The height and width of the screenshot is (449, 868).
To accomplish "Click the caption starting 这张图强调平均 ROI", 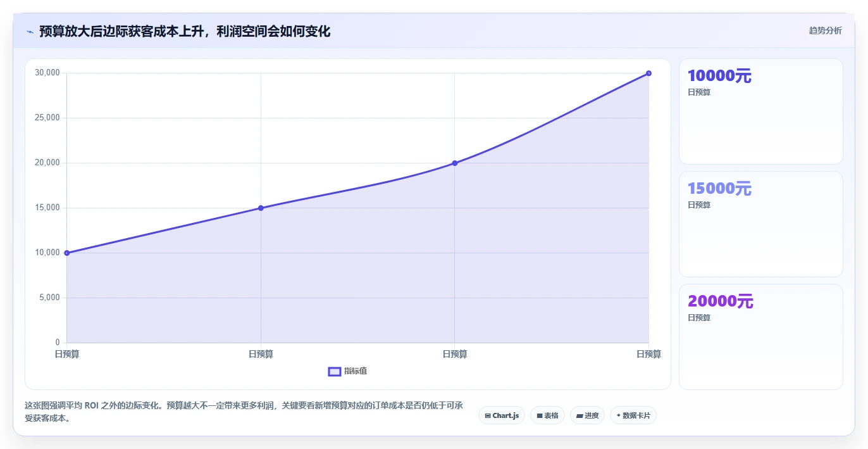I will (244, 412).
